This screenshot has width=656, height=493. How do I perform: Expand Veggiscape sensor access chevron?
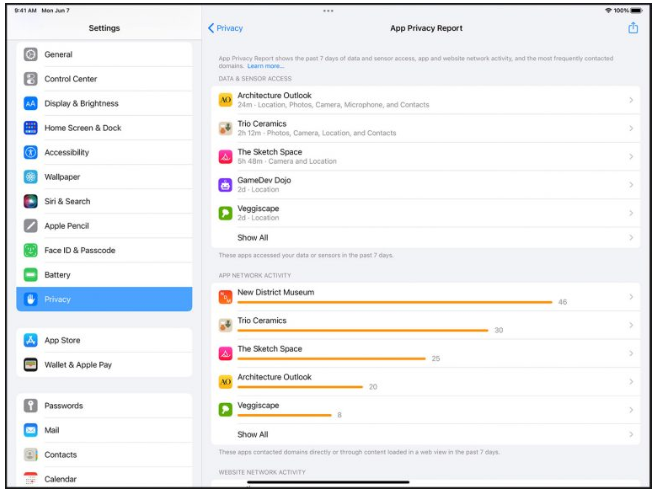tap(631, 213)
